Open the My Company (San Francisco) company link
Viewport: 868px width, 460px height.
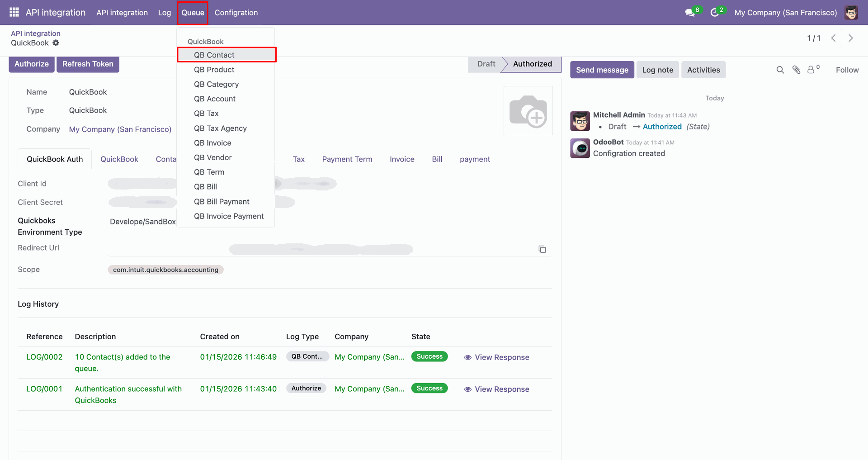pyautogui.click(x=120, y=129)
